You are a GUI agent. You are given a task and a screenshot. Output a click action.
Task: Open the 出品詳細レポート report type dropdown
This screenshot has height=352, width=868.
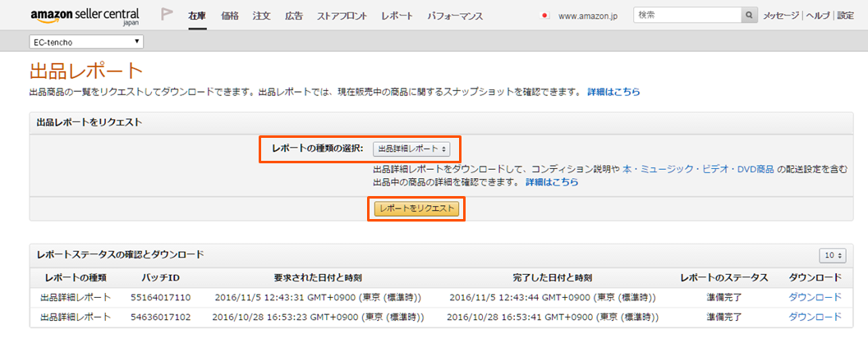[412, 149]
